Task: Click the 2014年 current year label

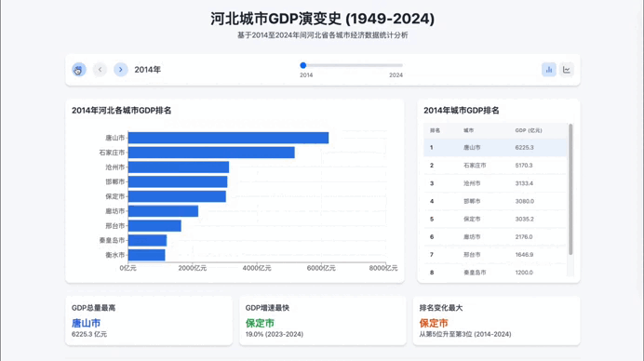Action: (147, 70)
